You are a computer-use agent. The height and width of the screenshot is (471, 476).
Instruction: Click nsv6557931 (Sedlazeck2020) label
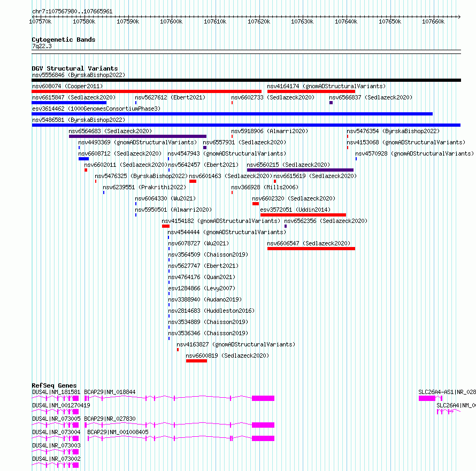pyautogui.click(x=244, y=142)
